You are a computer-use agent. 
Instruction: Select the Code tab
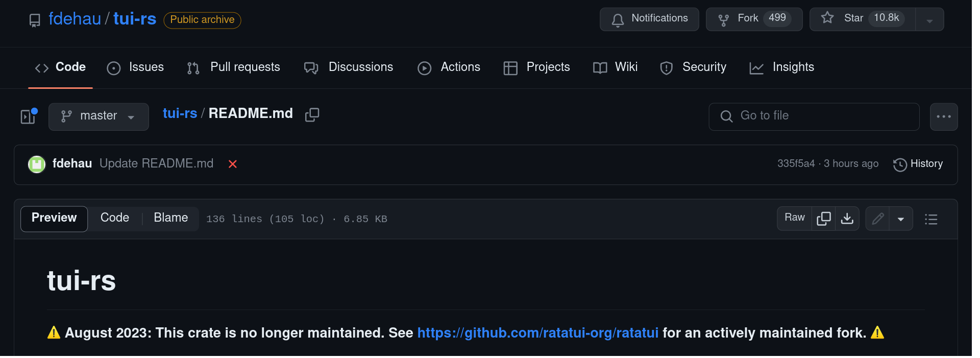point(60,67)
